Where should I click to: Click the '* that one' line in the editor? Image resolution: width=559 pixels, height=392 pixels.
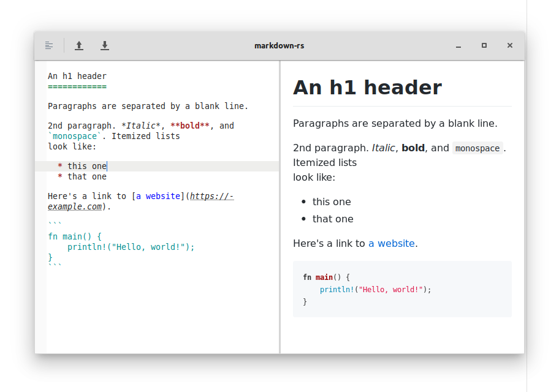82,176
